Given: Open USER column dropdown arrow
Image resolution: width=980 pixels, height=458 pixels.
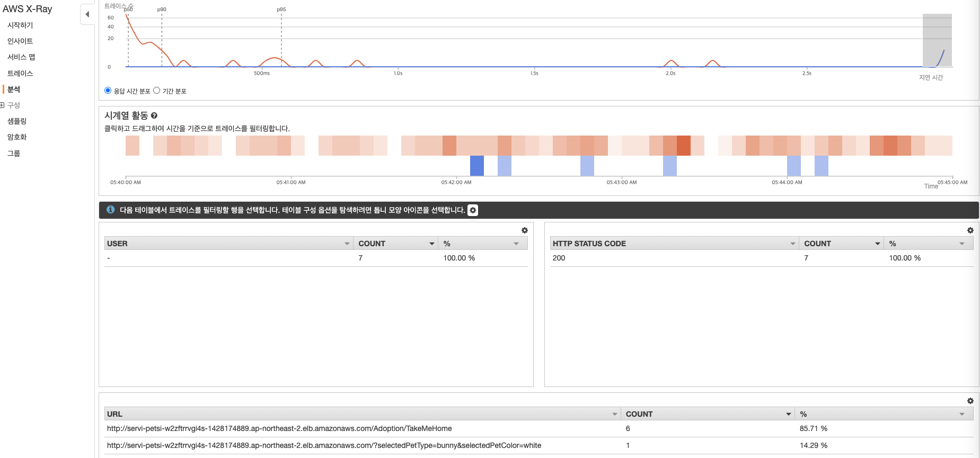Looking at the screenshot, I should [347, 244].
